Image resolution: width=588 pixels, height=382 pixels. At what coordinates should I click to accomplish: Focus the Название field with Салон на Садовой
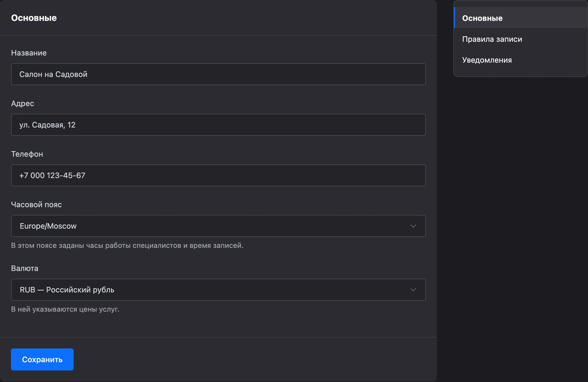218,74
